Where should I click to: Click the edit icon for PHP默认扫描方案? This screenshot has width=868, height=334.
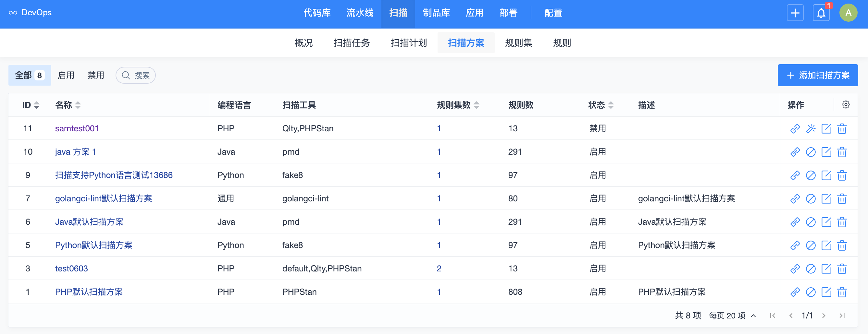coord(826,292)
